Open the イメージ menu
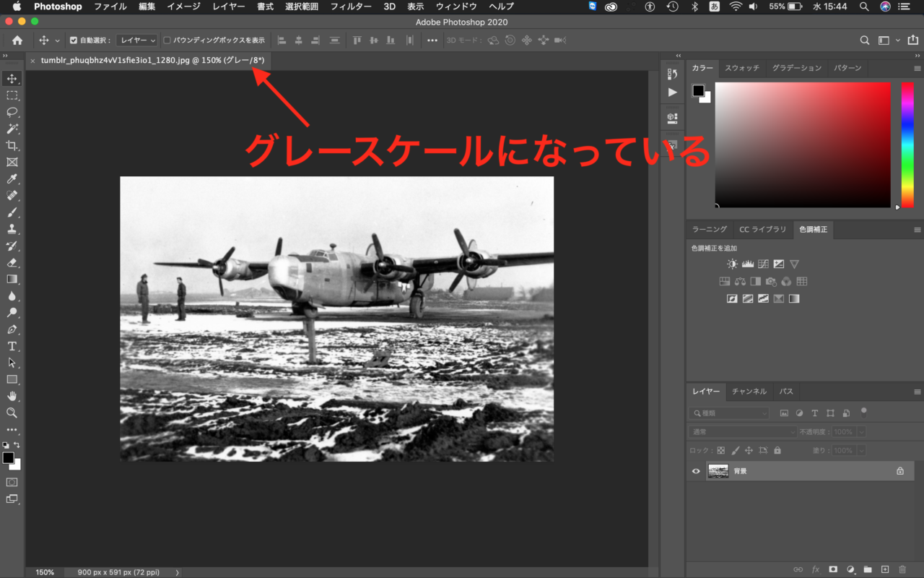Viewport: 924px width, 578px height. click(x=183, y=7)
